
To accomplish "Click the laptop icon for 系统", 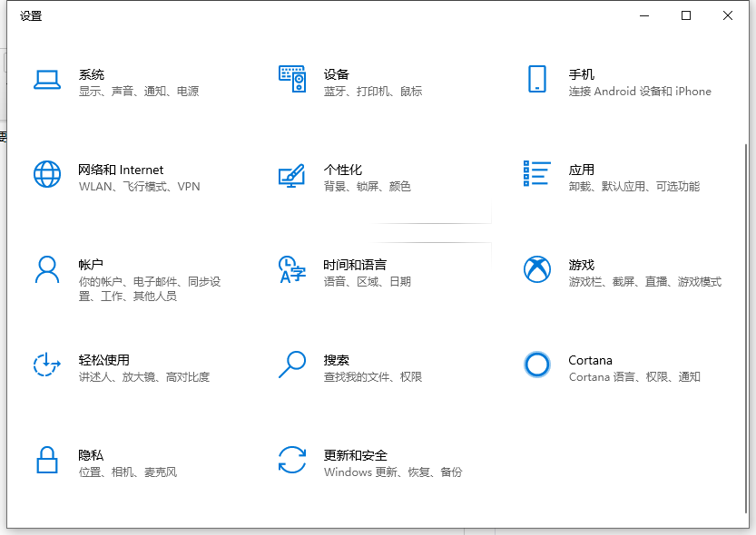I will point(46,80).
